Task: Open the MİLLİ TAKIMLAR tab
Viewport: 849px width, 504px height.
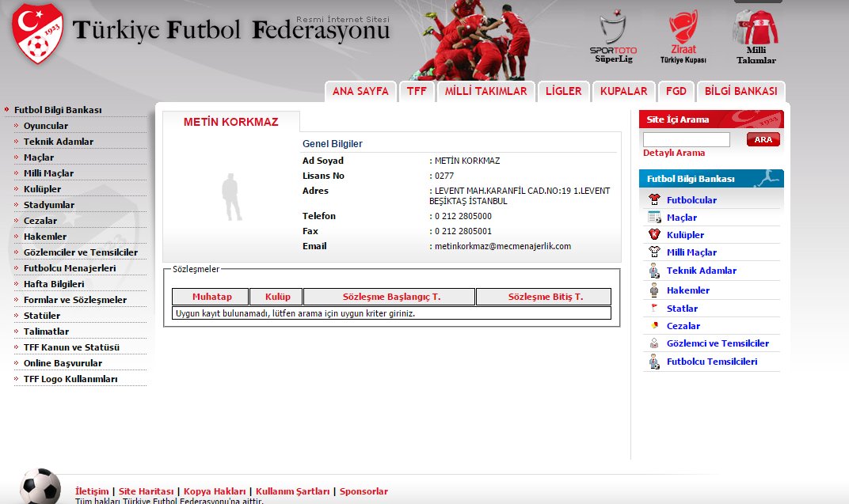Action: 485,92
